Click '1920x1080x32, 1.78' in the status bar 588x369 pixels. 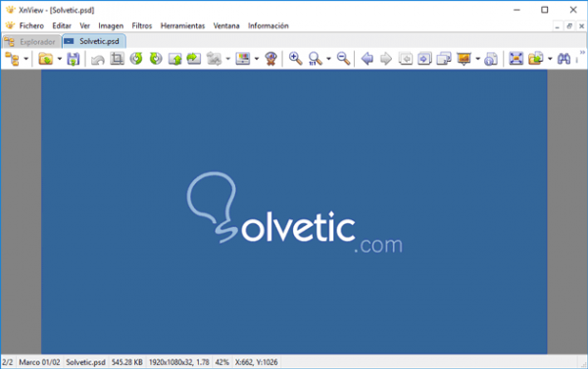(x=179, y=362)
